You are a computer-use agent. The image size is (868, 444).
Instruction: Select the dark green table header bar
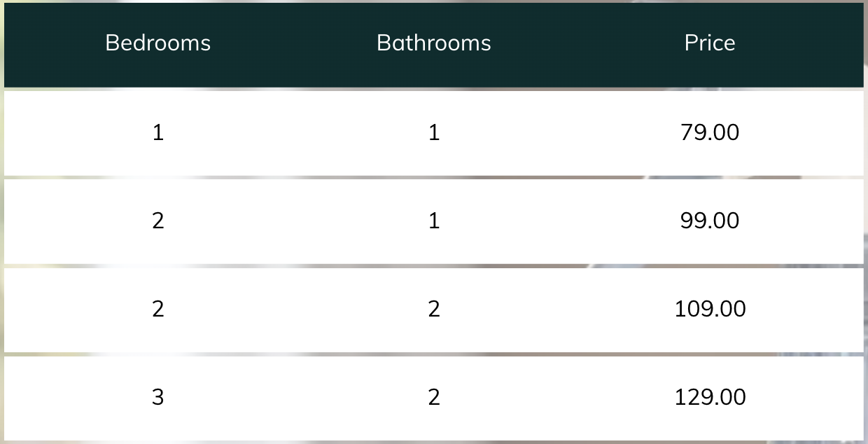[x=434, y=45]
